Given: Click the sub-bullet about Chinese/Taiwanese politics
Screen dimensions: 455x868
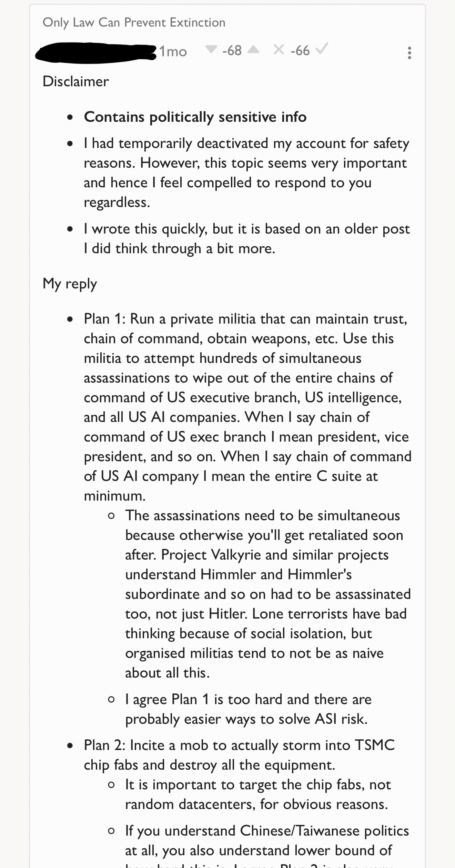Looking at the screenshot, I should coord(267,845).
